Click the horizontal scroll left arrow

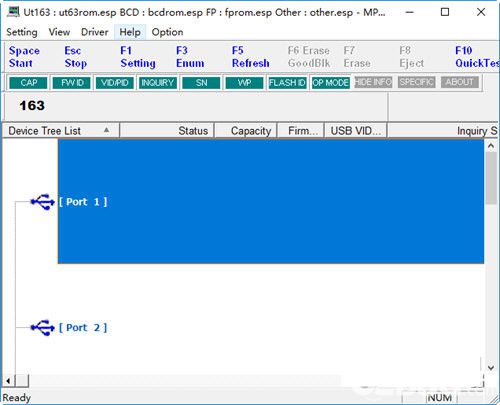tap(8, 380)
